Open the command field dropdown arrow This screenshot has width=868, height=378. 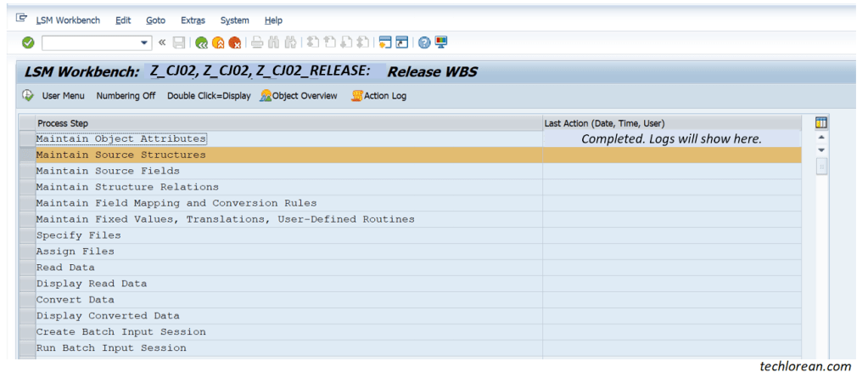pyautogui.click(x=145, y=42)
